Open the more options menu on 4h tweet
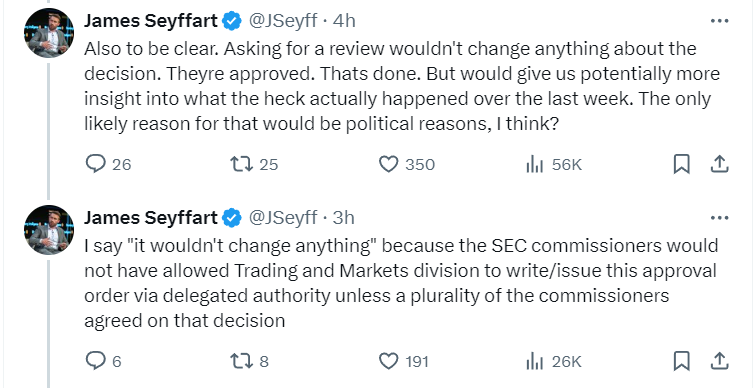The width and height of the screenshot is (754, 388). point(719,21)
